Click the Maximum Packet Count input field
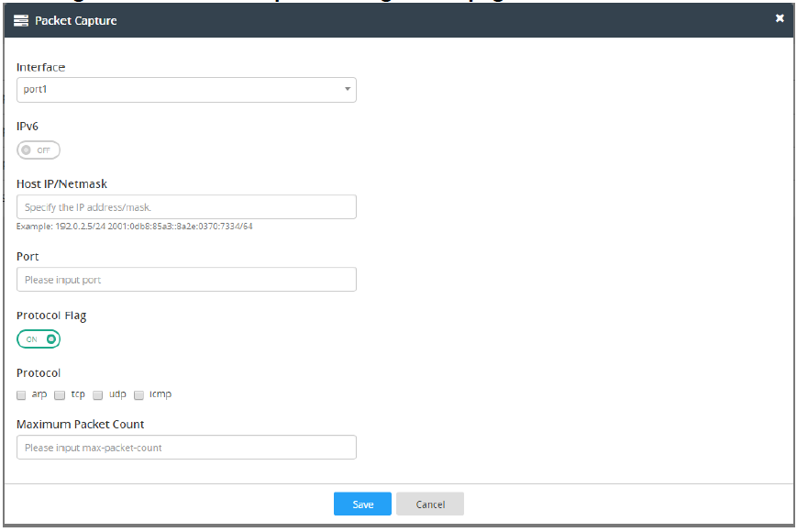The height and width of the screenshot is (532, 808). [186, 447]
